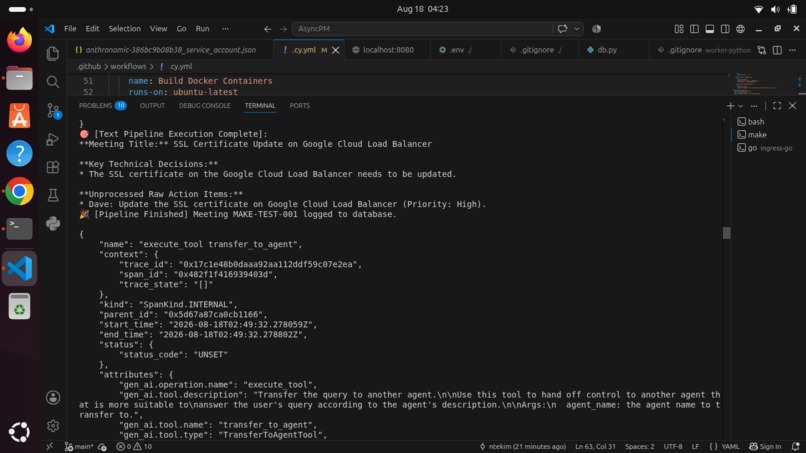Toggle the bottom panel visibility
806x453 pixels.
coord(710,29)
